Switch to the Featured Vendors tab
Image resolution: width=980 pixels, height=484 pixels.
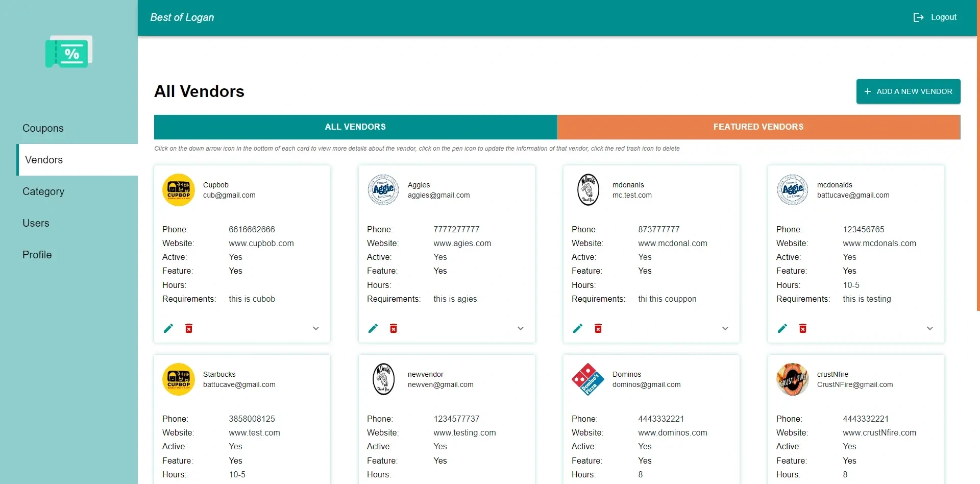(x=758, y=127)
